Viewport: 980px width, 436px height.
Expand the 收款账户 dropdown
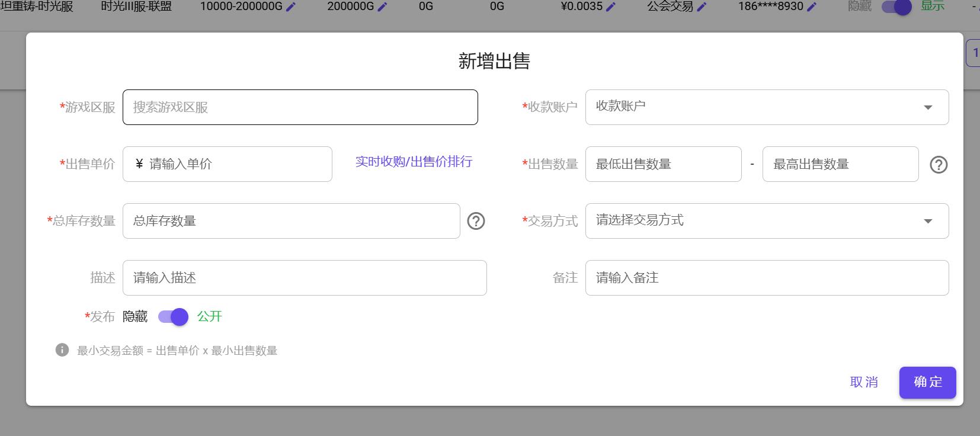tap(767, 107)
